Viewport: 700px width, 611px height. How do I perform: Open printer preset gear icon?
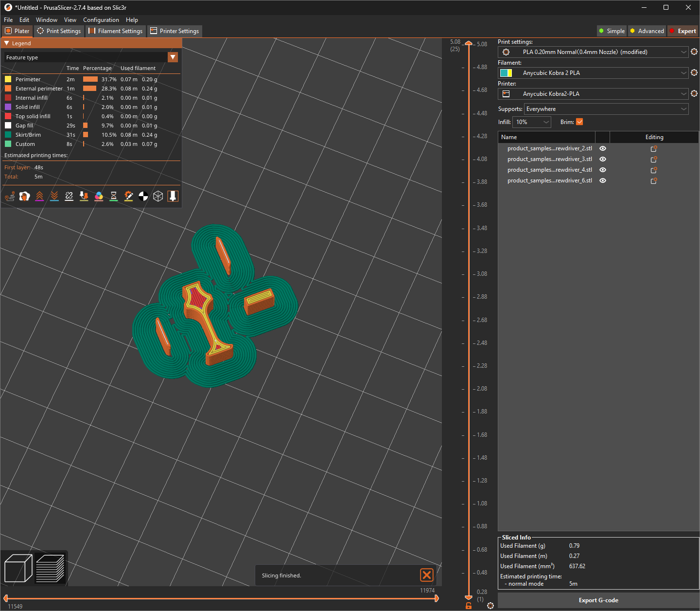point(694,93)
